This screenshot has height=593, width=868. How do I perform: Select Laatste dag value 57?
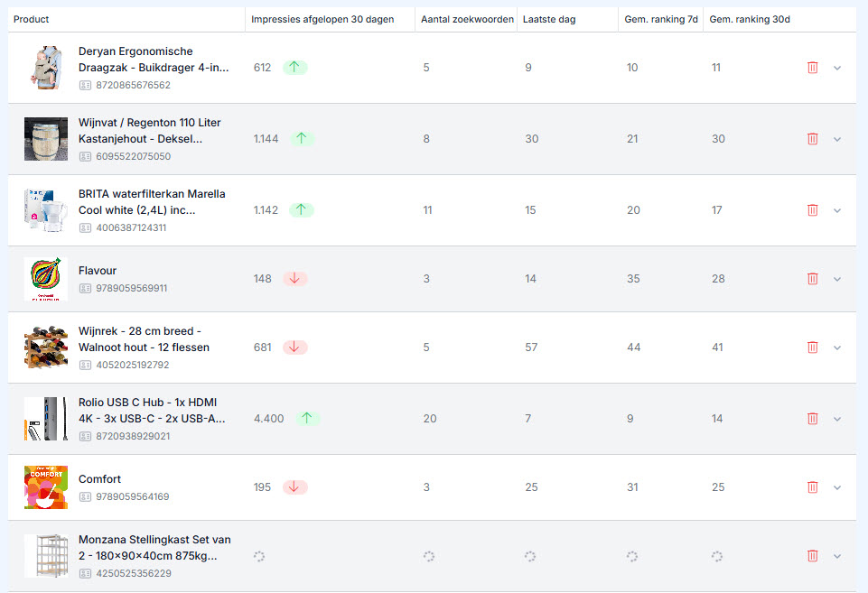(x=531, y=347)
